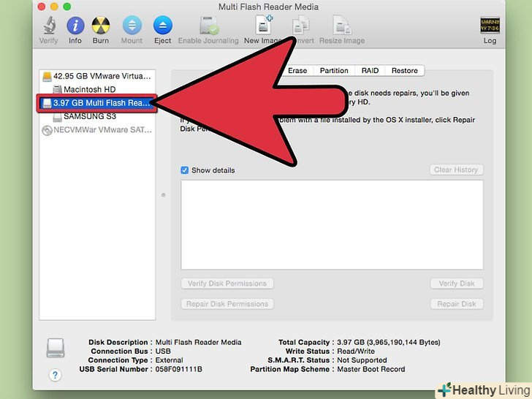This screenshot has height=399, width=532.
Task: Uncheck the Show details checkbox
Action: (185, 170)
